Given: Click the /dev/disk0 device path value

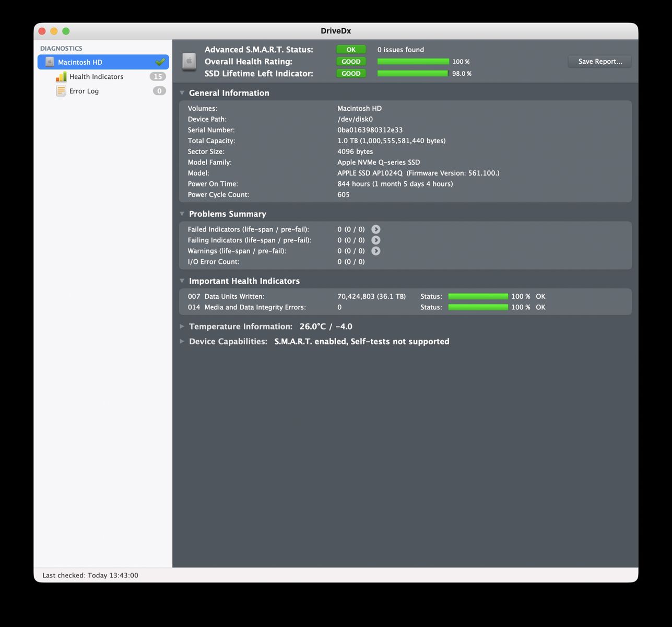Looking at the screenshot, I should [355, 119].
